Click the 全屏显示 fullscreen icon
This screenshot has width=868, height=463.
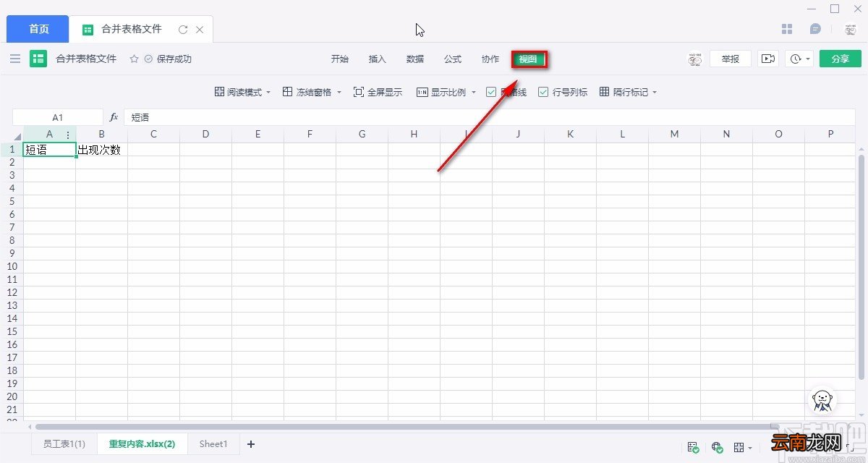point(359,92)
